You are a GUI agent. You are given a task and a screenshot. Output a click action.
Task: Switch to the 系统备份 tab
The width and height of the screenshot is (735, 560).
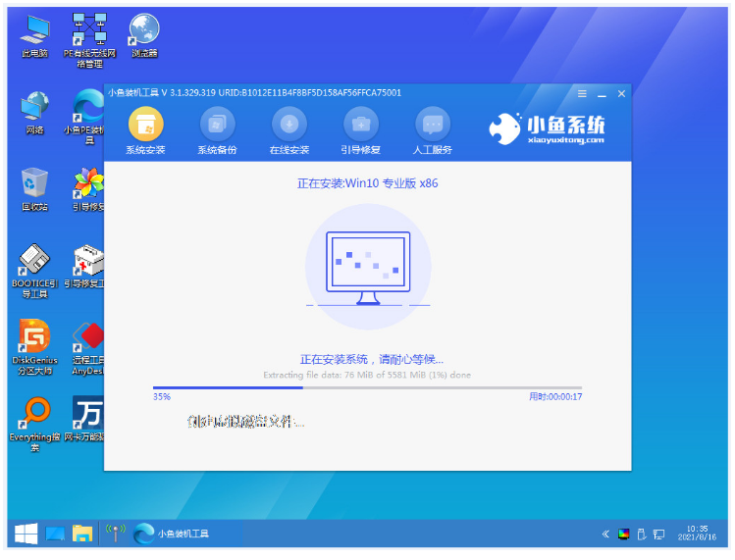(x=217, y=125)
